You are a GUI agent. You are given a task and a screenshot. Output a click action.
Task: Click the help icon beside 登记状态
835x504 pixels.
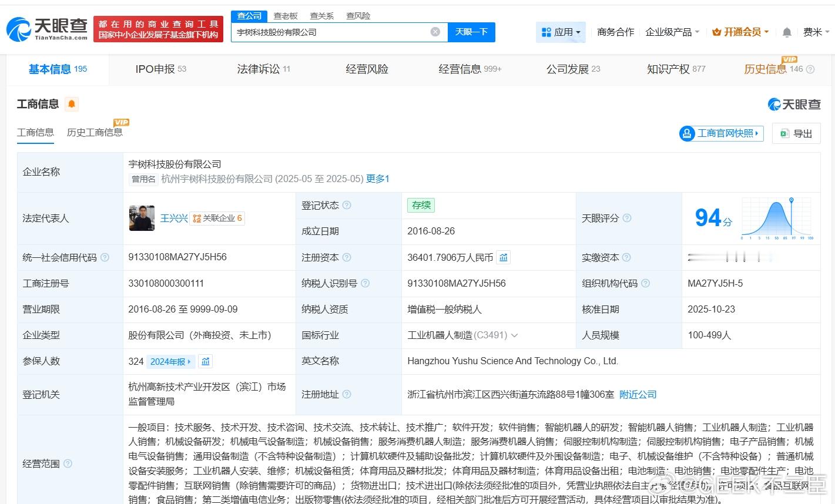point(347,205)
